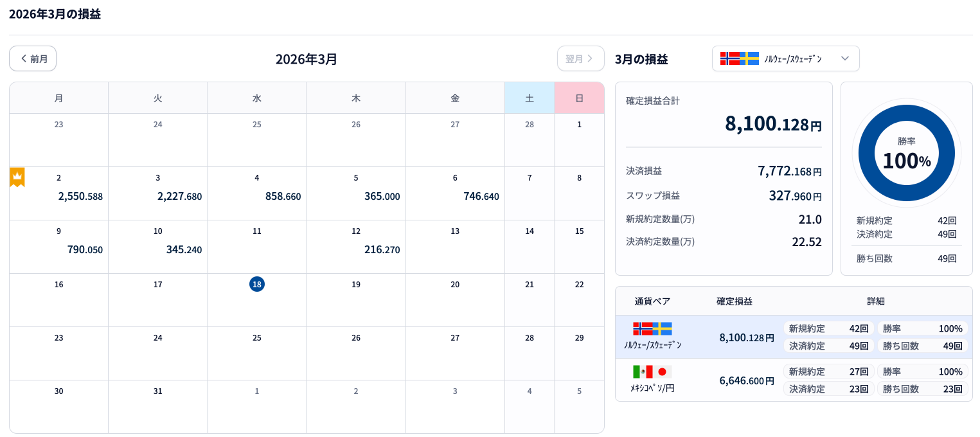Select the メキシコペソ/円 currency pair row
The height and width of the screenshot is (437, 980).
793,380
